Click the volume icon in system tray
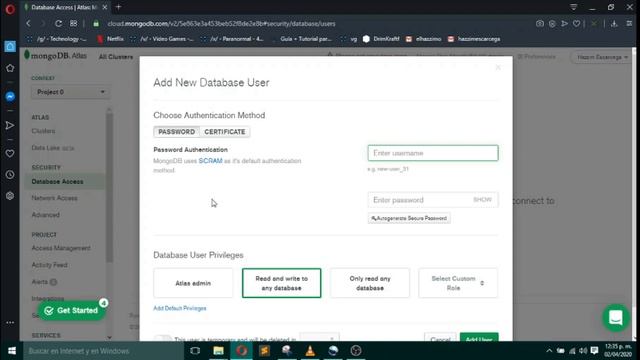The height and width of the screenshot is (360, 640). tap(583, 351)
